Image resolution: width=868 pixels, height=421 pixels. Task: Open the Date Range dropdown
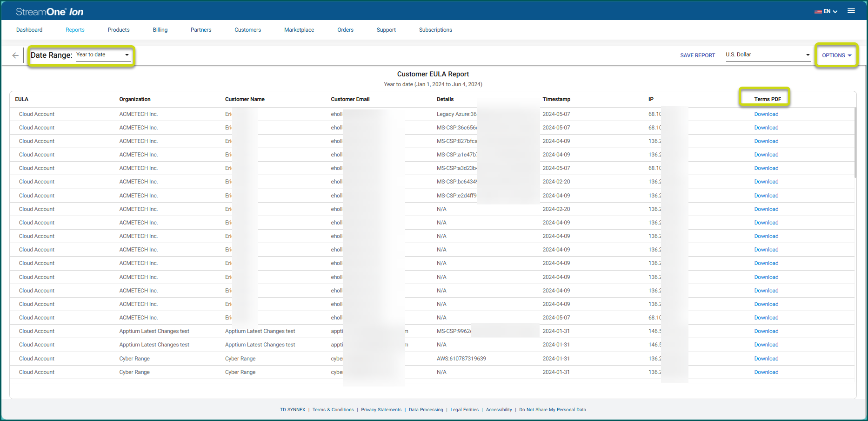pyautogui.click(x=103, y=55)
